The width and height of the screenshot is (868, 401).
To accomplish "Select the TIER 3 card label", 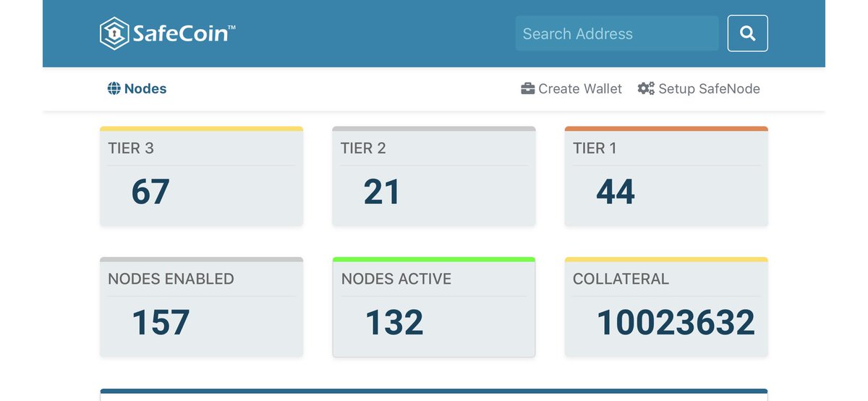I will tap(131, 148).
